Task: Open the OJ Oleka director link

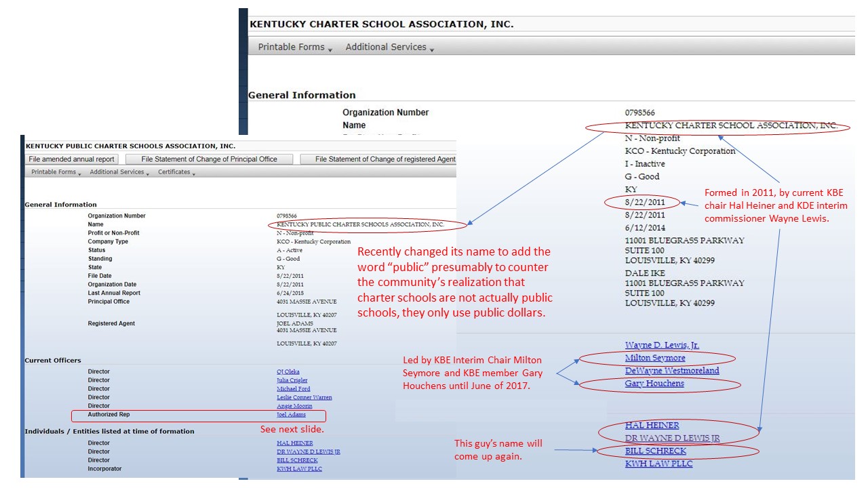Action: pyautogui.click(x=288, y=372)
